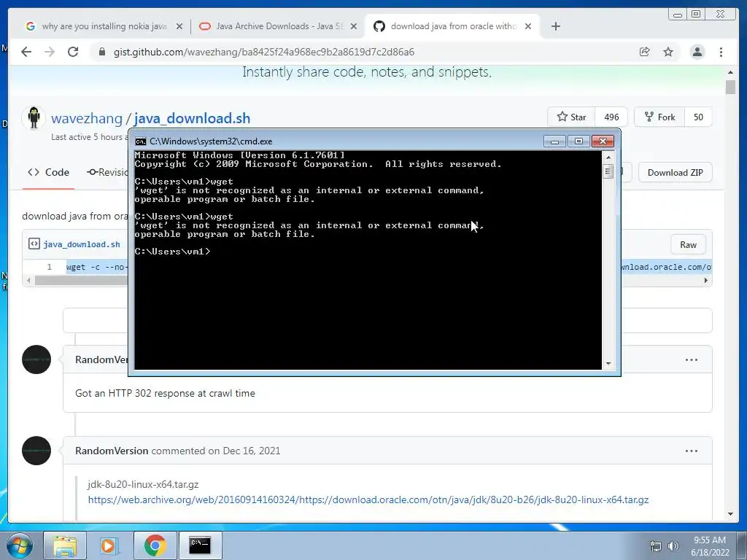Select the Code tab on gist
Screen dimensions: 747x560
click(49, 172)
